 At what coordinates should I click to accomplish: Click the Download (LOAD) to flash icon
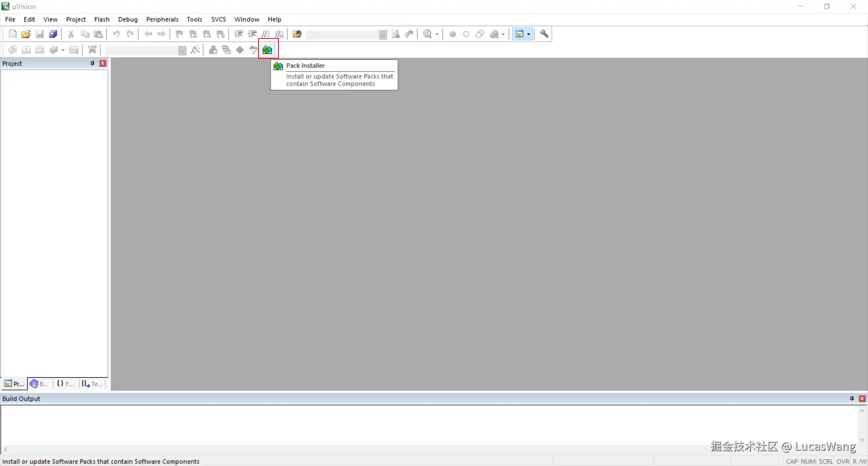point(92,50)
